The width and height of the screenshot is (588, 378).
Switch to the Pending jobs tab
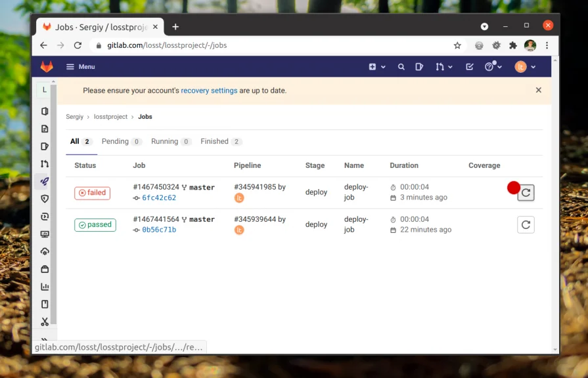[116, 141]
